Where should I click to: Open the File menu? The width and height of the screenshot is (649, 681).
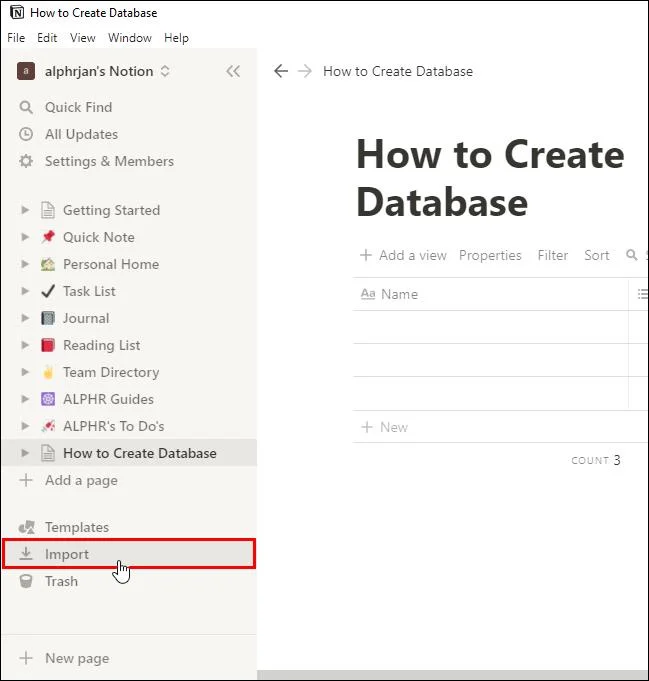tap(16, 38)
